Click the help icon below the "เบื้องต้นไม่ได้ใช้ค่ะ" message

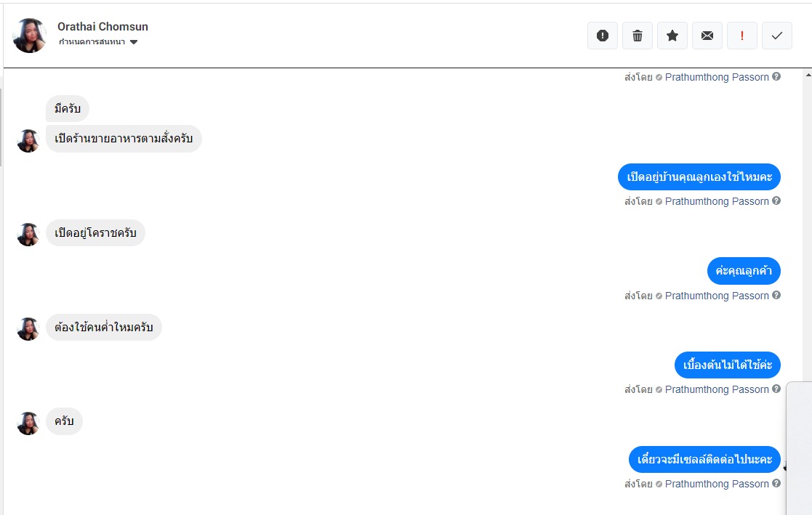pyautogui.click(x=776, y=389)
